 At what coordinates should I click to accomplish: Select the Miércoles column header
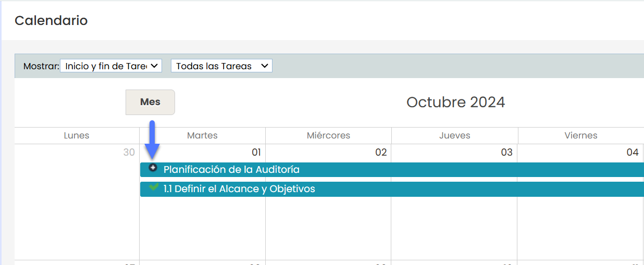coord(328,135)
